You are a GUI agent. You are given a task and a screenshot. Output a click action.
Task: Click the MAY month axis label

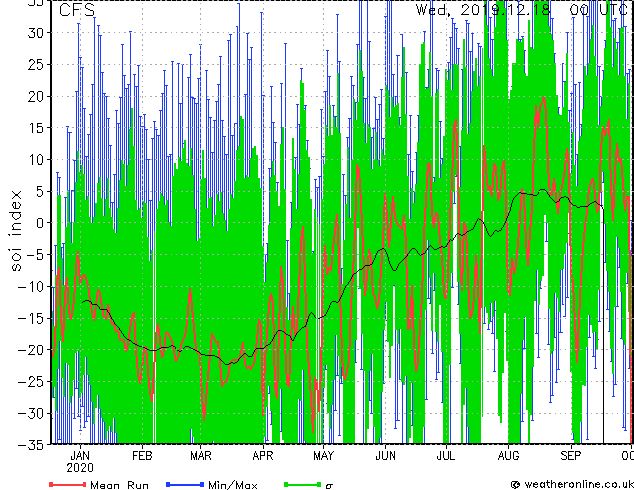pyautogui.click(x=323, y=456)
